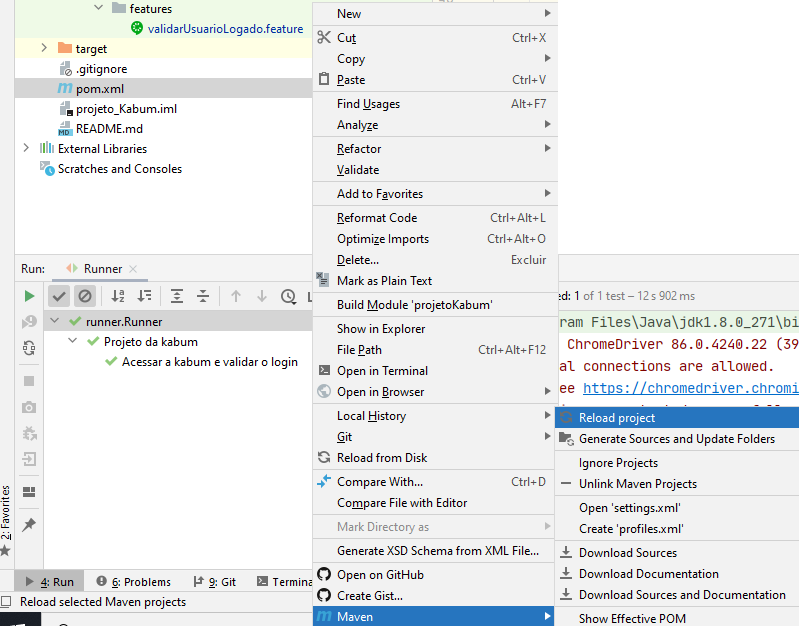Click Collapse All tests icon
Screen dimensions: 799x626
click(203, 296)
